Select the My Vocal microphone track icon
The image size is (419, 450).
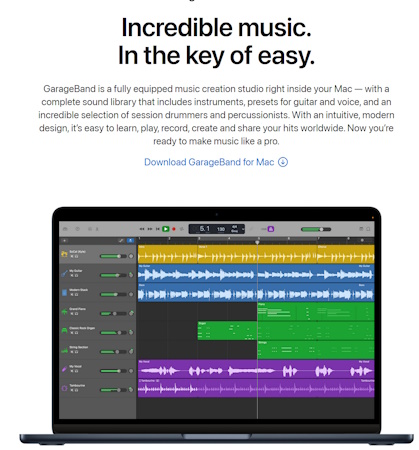click(64, 369)
